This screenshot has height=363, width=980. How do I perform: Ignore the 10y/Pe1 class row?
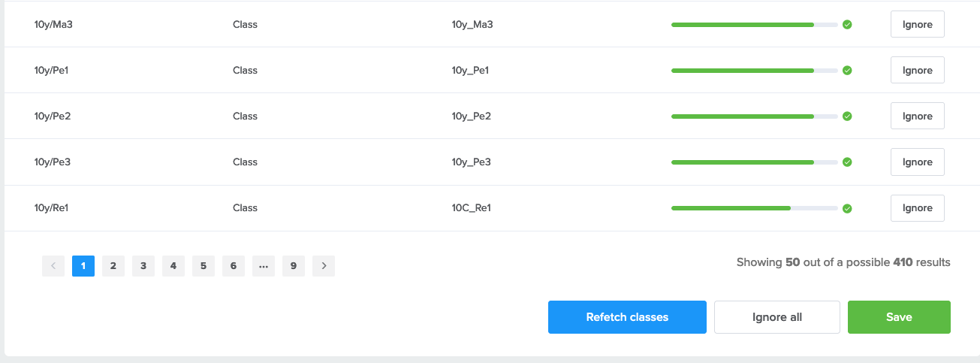[917, 70]
